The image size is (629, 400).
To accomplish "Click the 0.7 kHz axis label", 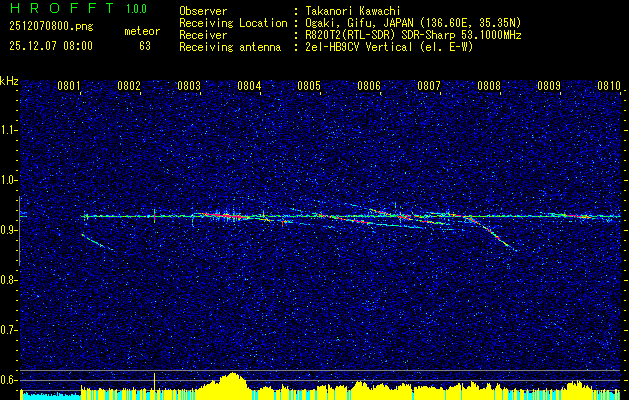I will (x=9, y=330).
